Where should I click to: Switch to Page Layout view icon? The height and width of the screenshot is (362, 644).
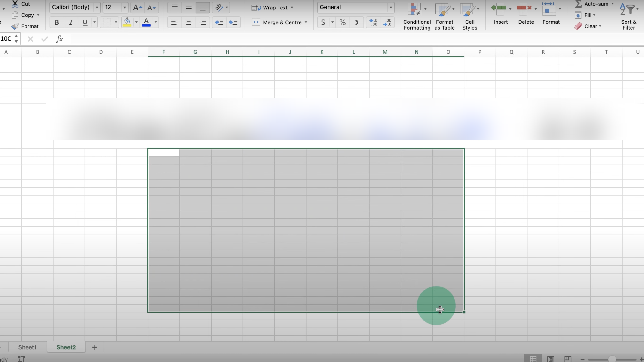pyautogui.click(x=551, y=359)
